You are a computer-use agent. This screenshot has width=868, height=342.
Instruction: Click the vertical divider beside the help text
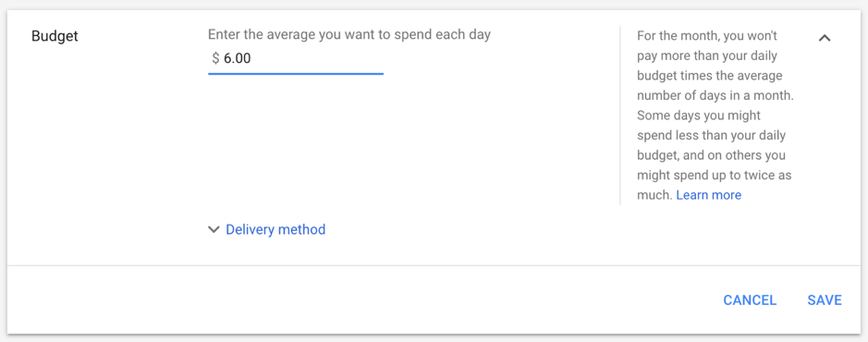(x=620, y=116)
